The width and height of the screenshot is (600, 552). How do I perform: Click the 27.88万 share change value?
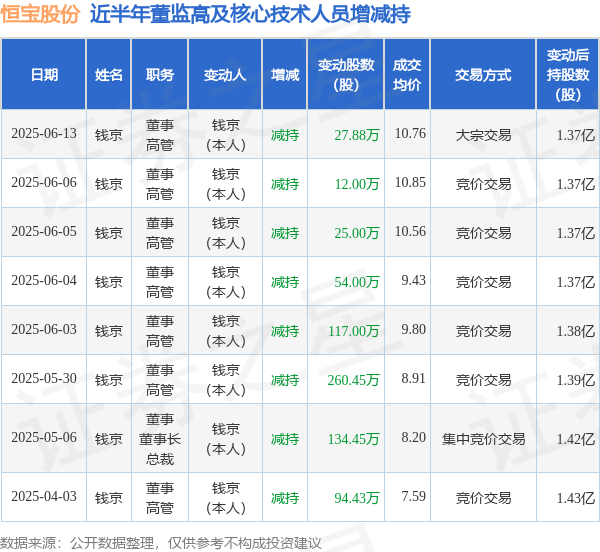tap(357, 135)
